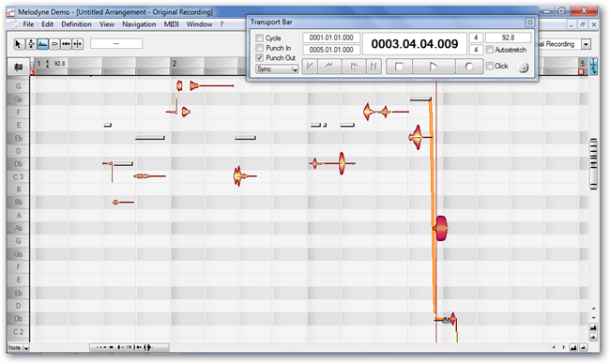This screenshot has width=610, height=364.
Task: Open the Navigation menu
Action: click(139, 24)
